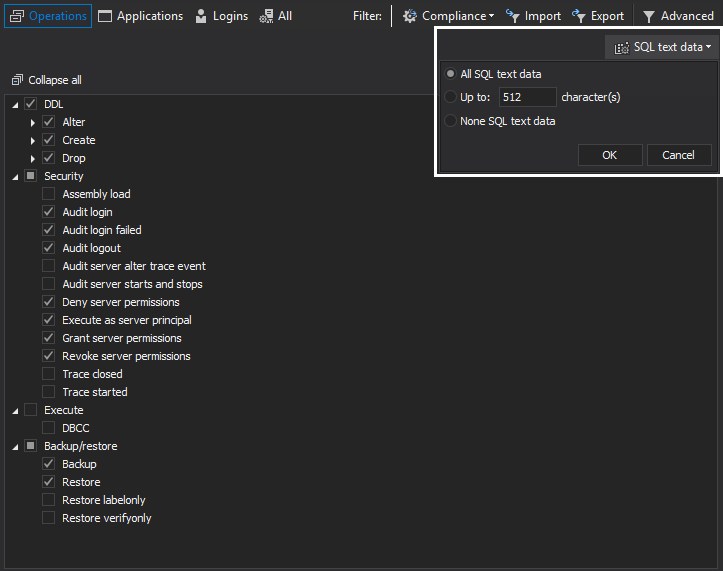Enable the Restore labelonly checkbox

(48, 500)
